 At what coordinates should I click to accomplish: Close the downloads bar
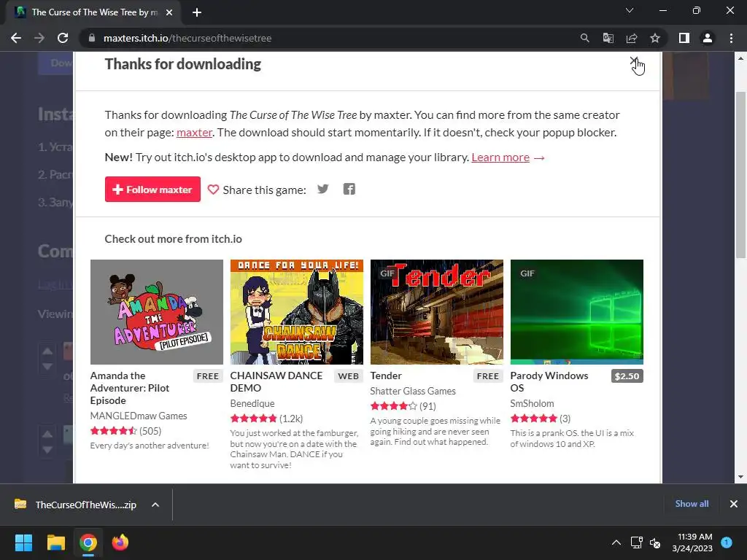point(734,504)
